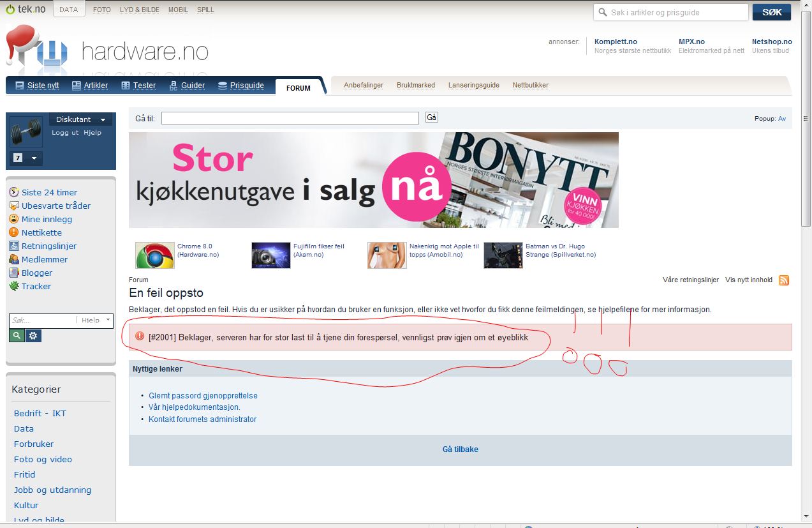Open the search Hjelp dropdown arrow
Screen dimensions: 812x528
[x=108, y=320]
